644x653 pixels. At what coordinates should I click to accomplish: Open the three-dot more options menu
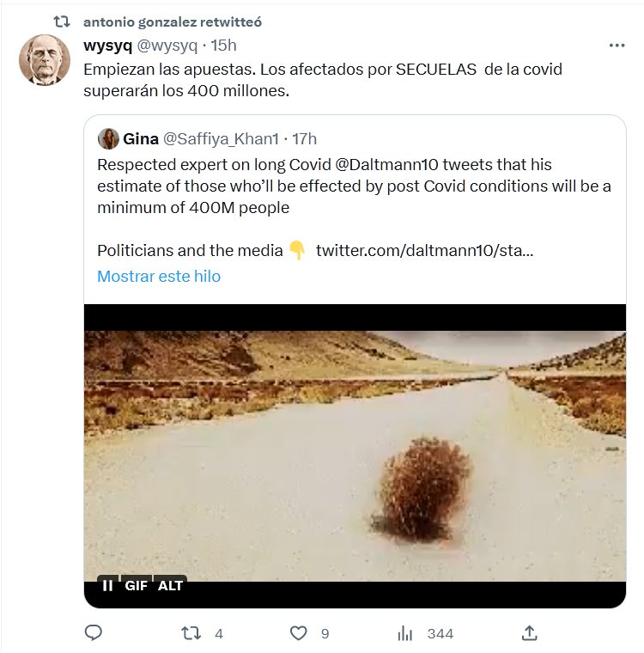[x=617, y=45]
